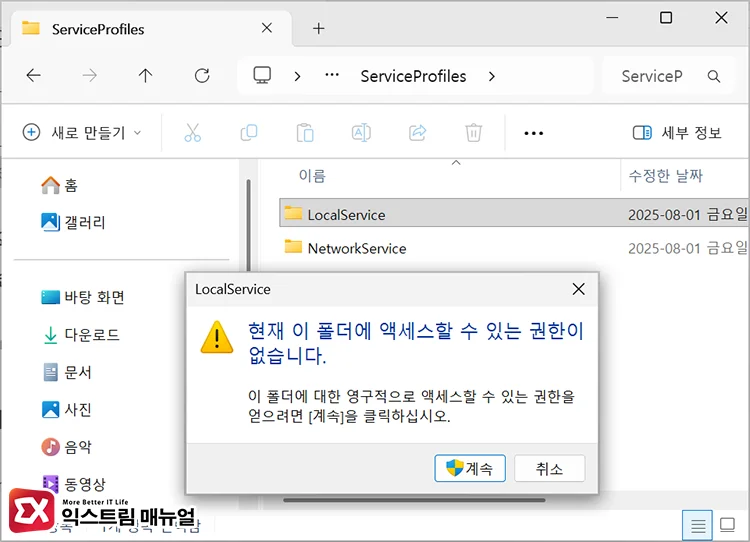Screen dimensions: 750x542
Task: Open the 새로 만들기 menu
Action: click(83, 133)
